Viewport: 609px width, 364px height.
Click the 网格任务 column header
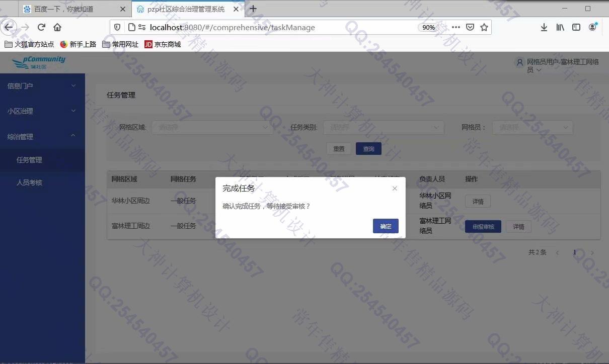pos(183,179)
